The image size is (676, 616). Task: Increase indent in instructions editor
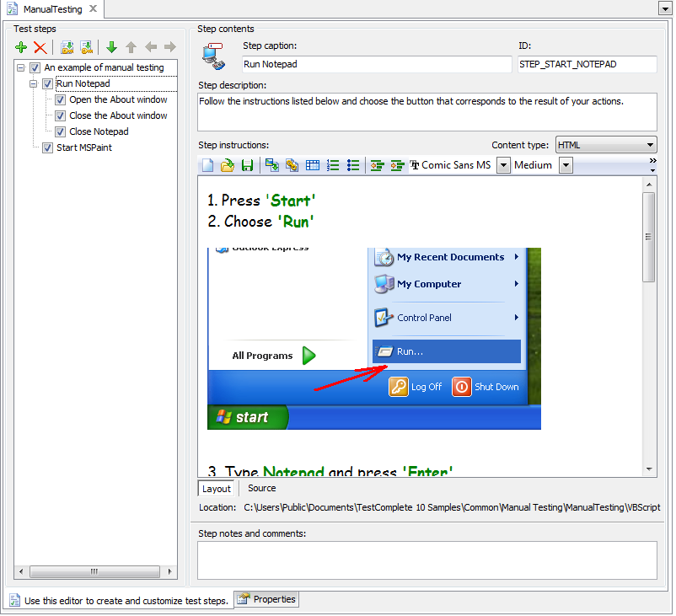click(397, 165)
